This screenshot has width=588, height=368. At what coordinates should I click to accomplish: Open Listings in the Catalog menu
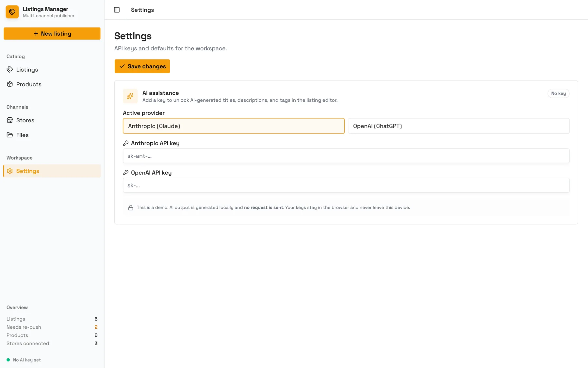pos(52,69)
